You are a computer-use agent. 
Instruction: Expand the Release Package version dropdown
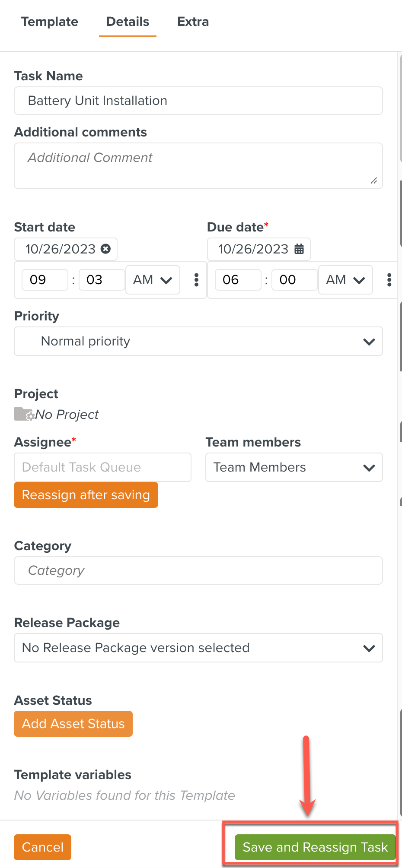[x=198, y=648]
